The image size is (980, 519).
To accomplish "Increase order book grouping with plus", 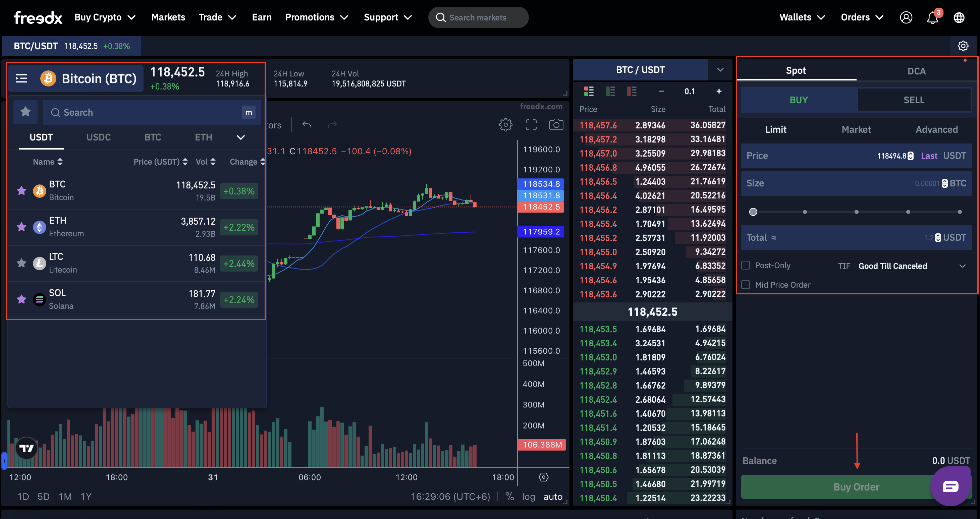I will click(x=719, y=91).
